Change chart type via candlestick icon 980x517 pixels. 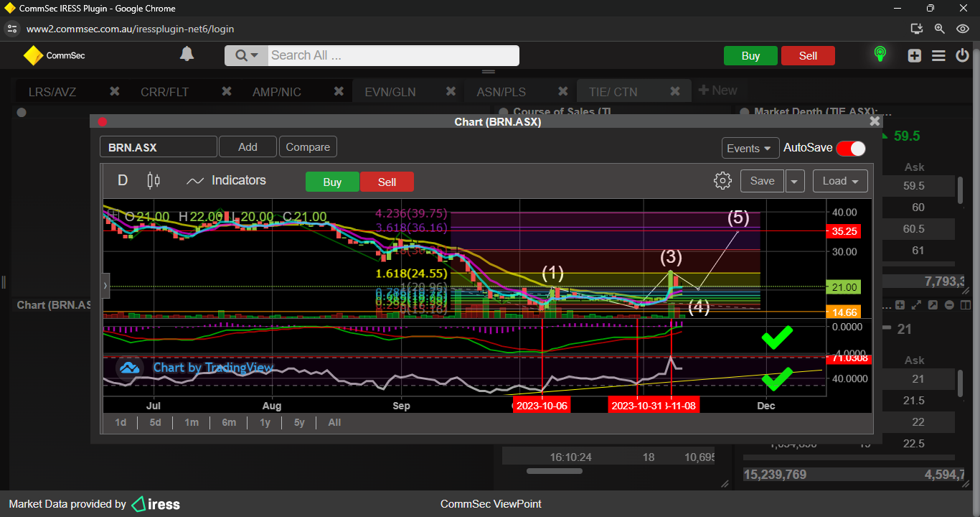click(x=153, y=181)
